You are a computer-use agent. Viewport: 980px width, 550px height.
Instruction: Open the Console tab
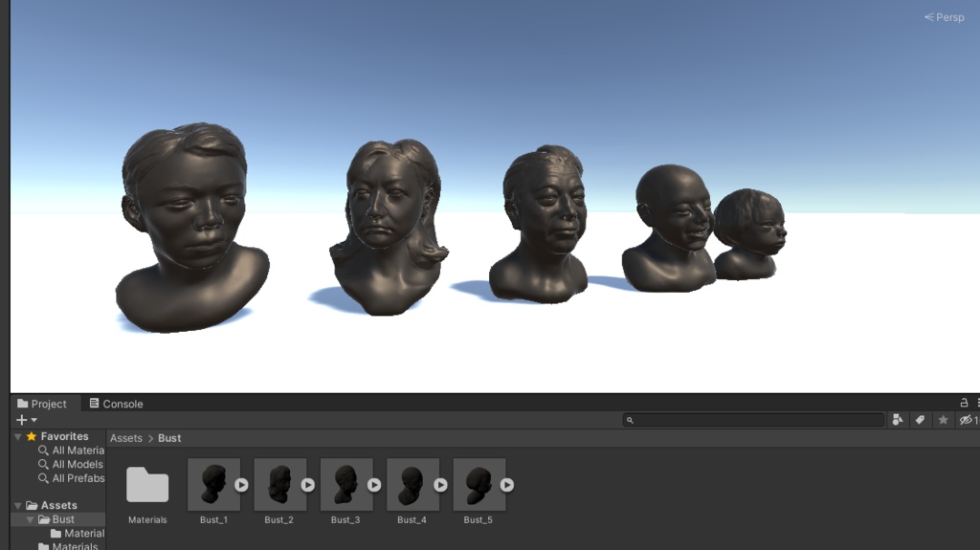click(x=116, y=404)
